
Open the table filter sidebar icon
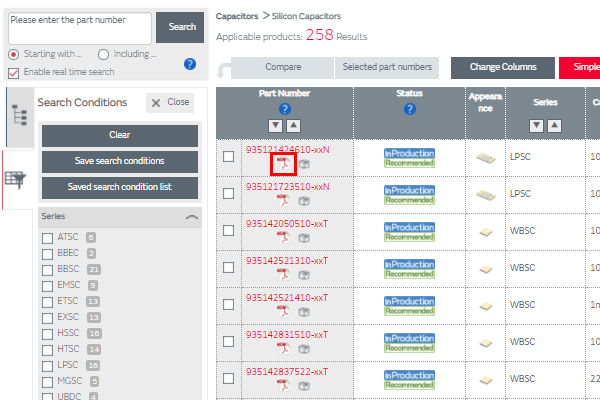(16, 179)
